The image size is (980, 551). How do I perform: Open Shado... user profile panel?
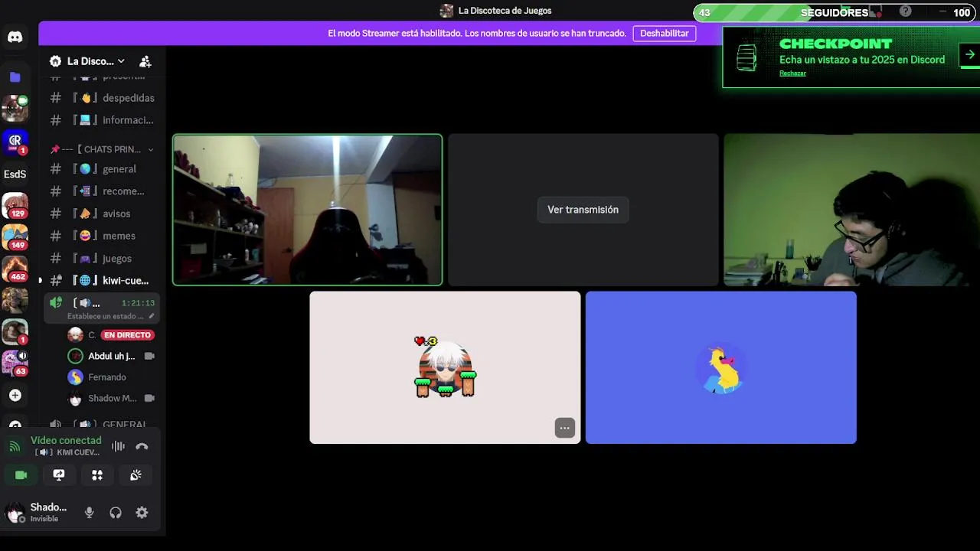click(38, 513)
